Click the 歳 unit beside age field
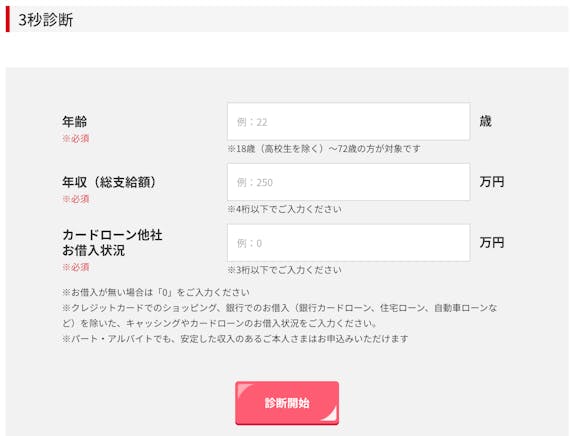The height and width of the screenshot is (436, 570). pyautogui.click(x=486, y=121)
